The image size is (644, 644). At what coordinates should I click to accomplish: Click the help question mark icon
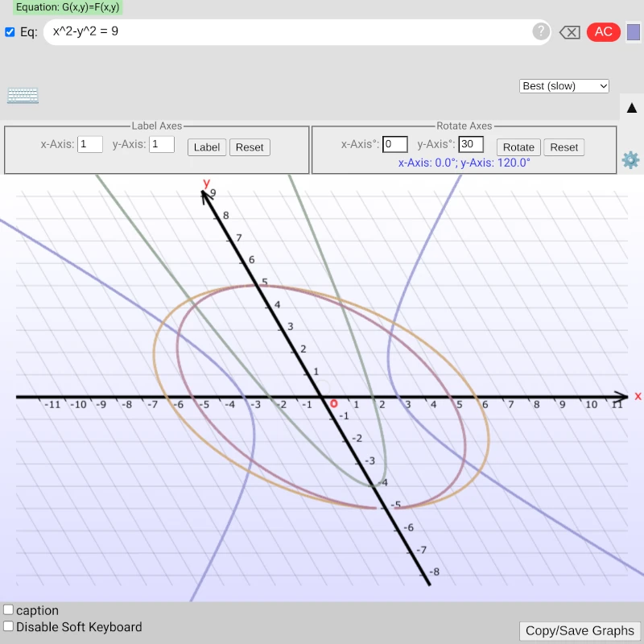(541, 31)
